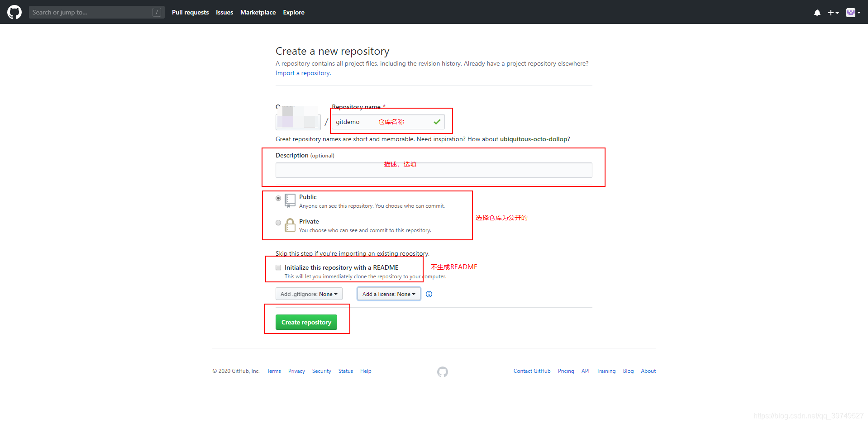868x424 pixels.
Task: Open Issues in the header
Action: (x=224, y=12)
